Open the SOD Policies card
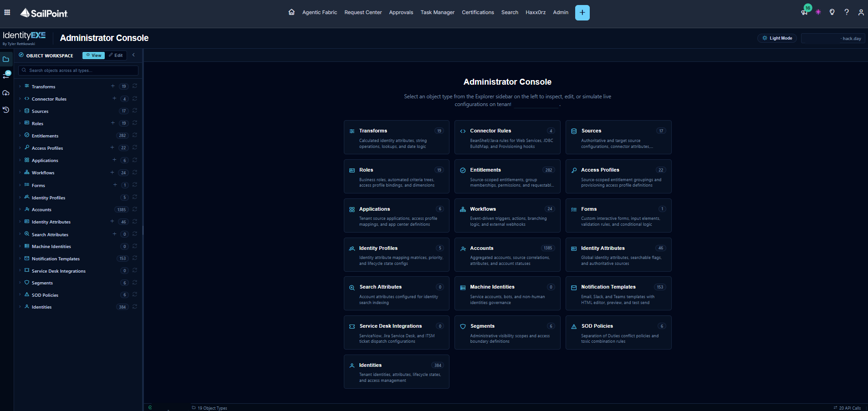Image resolution: width=868 pixels, height=411 pixels. click(x=618, y=333)
